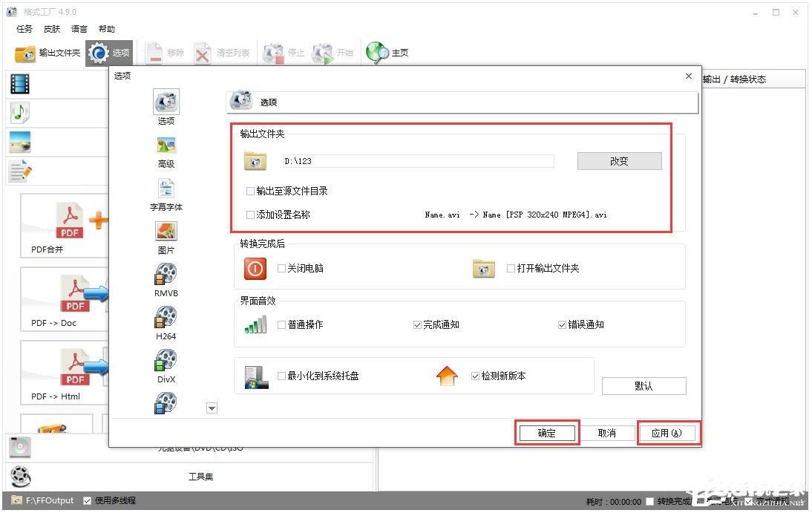
Task: Click the 移除 toolbar icon
Action: coord(154,53)
